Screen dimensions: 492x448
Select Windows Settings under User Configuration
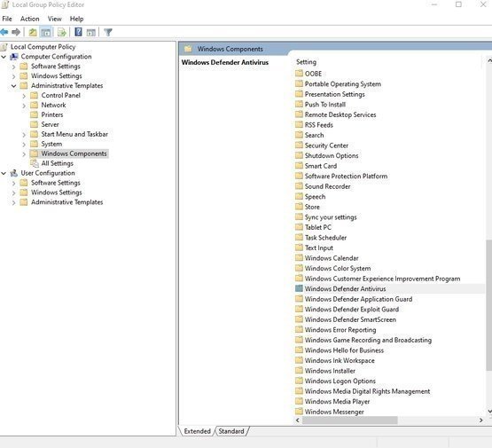click(x=57, y=193)
